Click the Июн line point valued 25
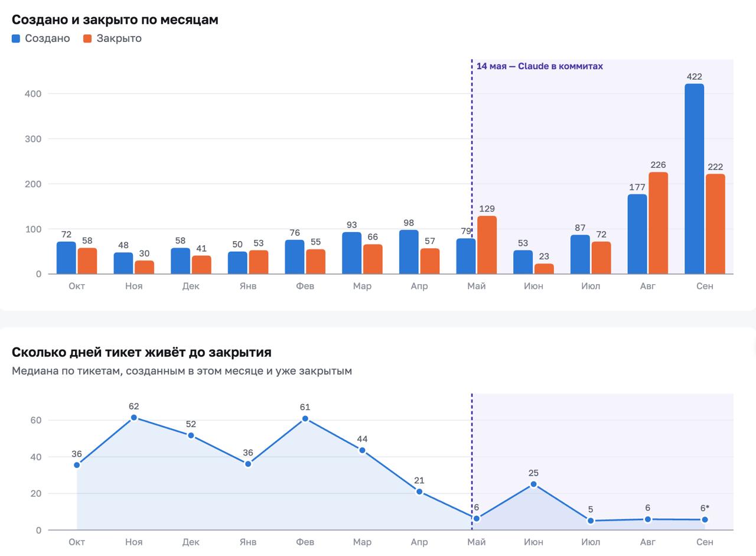Image resolution: width=756 pixels, height=556 pixels. pyautogui.click(x=533, y=485)
